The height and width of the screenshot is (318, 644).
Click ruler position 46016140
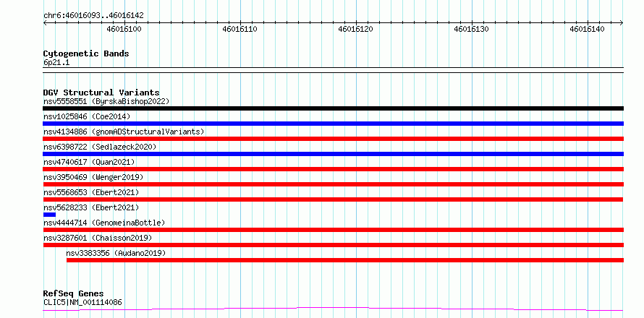tap(588, 30)
